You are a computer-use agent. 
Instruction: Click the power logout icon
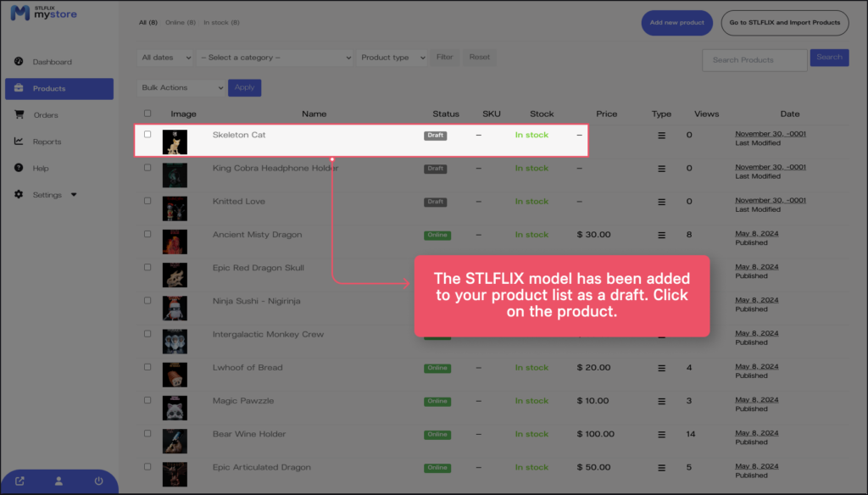coord(98,481)
